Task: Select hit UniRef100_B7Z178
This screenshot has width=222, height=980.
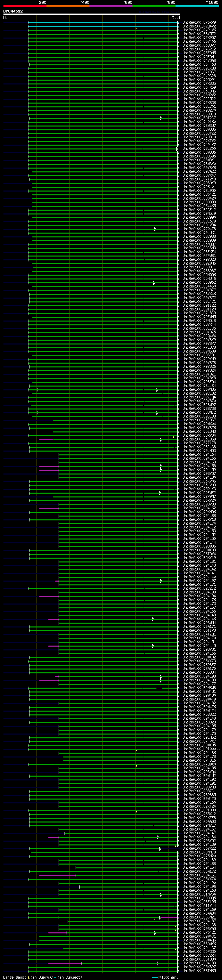Action: click(x=199, y=443)
